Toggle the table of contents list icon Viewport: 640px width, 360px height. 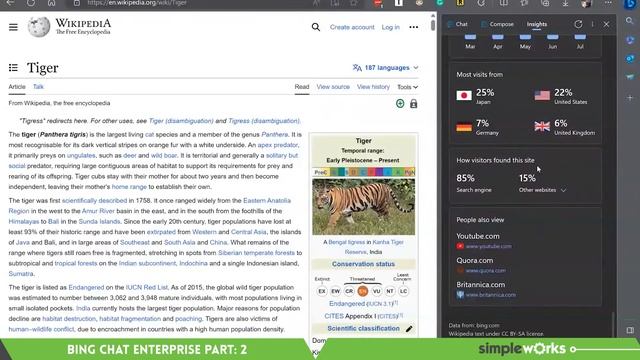13,68
